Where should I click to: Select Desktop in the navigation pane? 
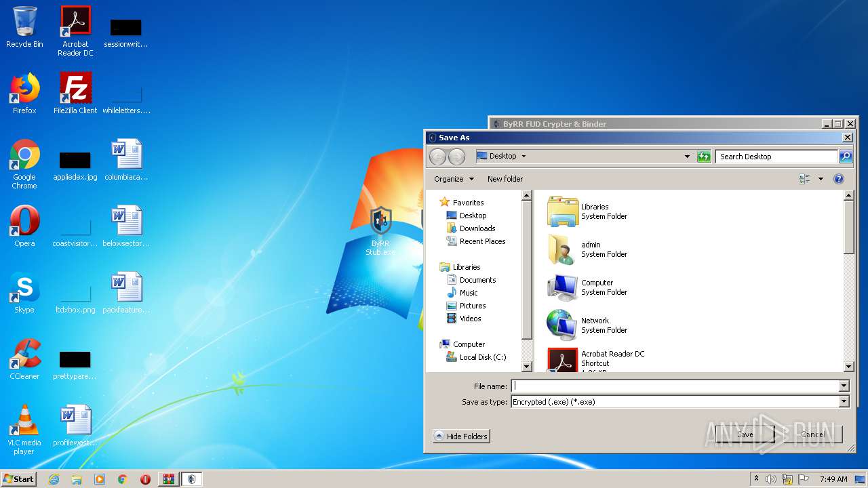[473, 216]
